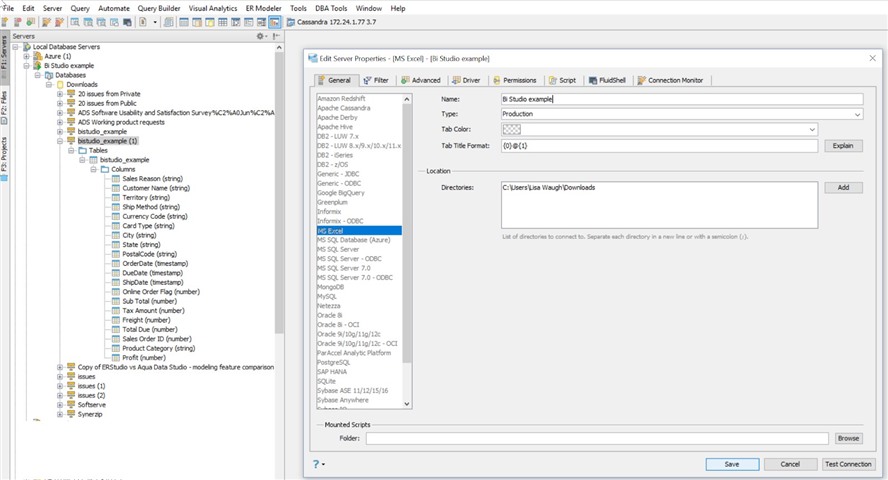Expand the 20 issues from Private node
888x480 pixels.
tap(59, 94)
